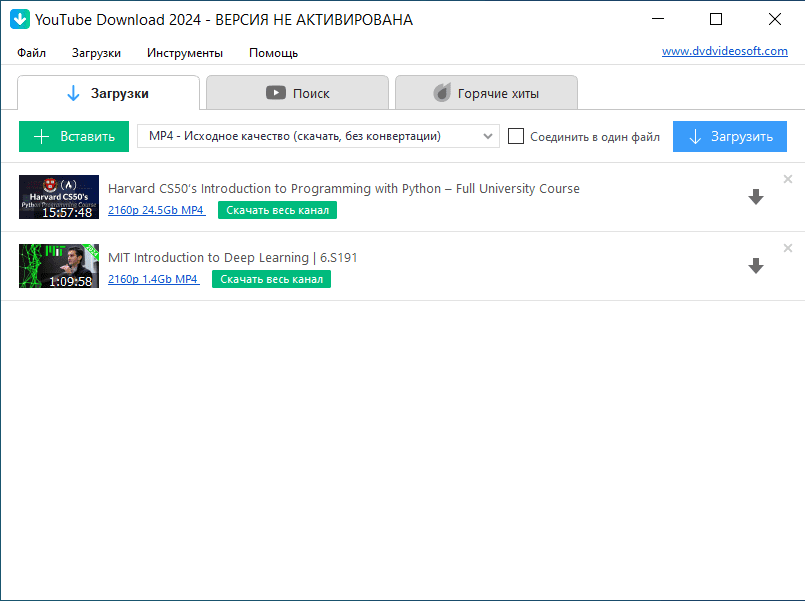Open the MP4 output format dropdown
This screenshot has height=601, width=805.
click(318, 136)
